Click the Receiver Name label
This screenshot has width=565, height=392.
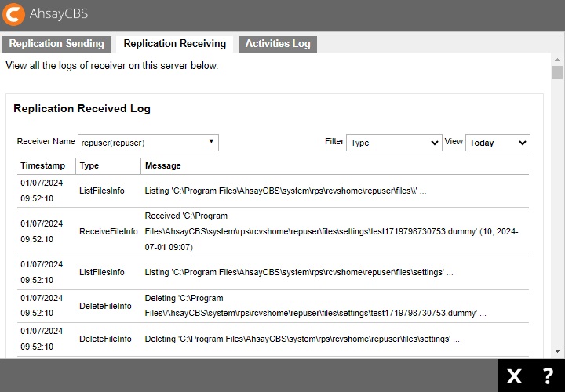click(x=46, y=141)
